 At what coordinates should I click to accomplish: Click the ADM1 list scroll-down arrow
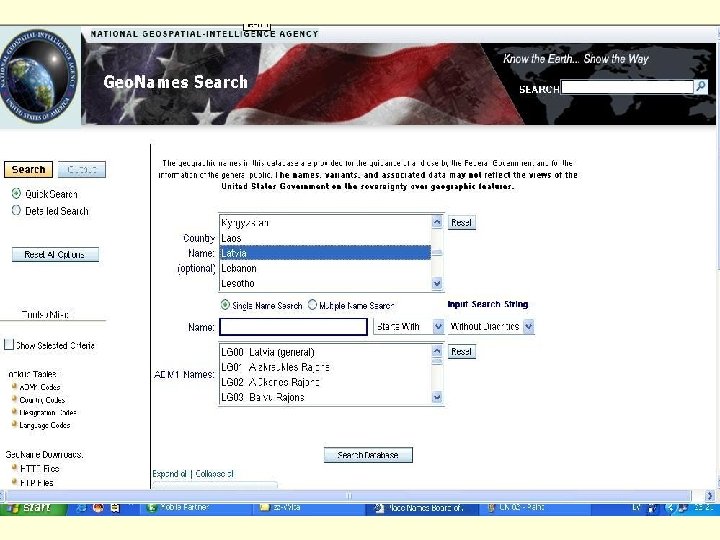(437, 397)
